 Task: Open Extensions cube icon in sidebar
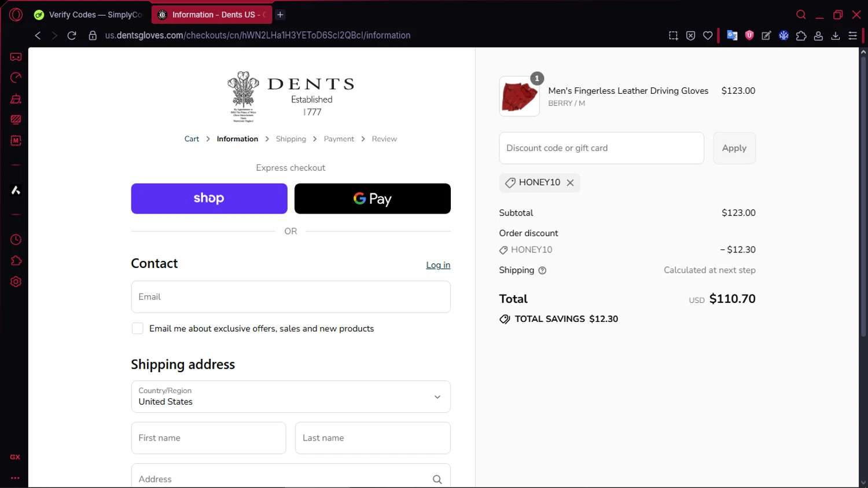[x=16, y=261]
